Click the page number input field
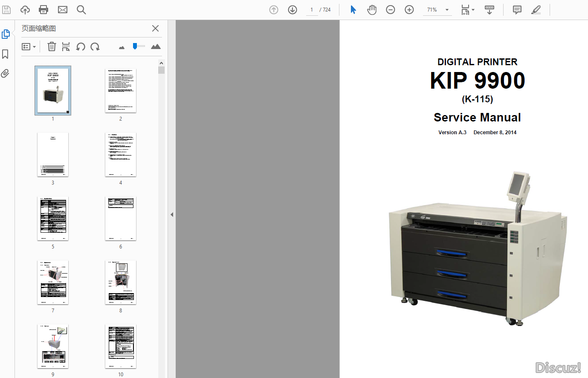 point(312,10)
